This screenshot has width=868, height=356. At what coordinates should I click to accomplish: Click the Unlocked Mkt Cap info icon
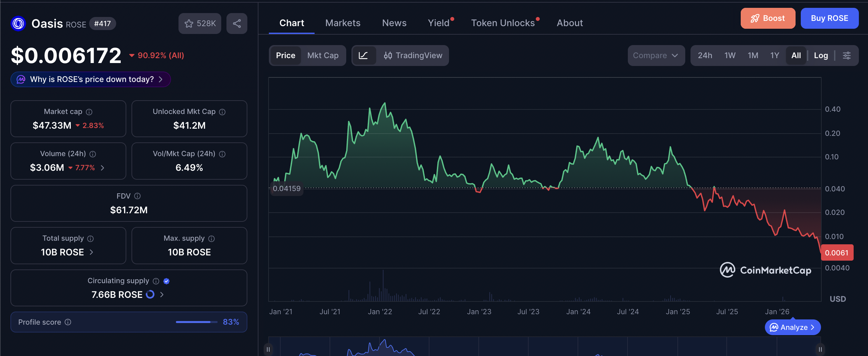(x=223, y=112)
